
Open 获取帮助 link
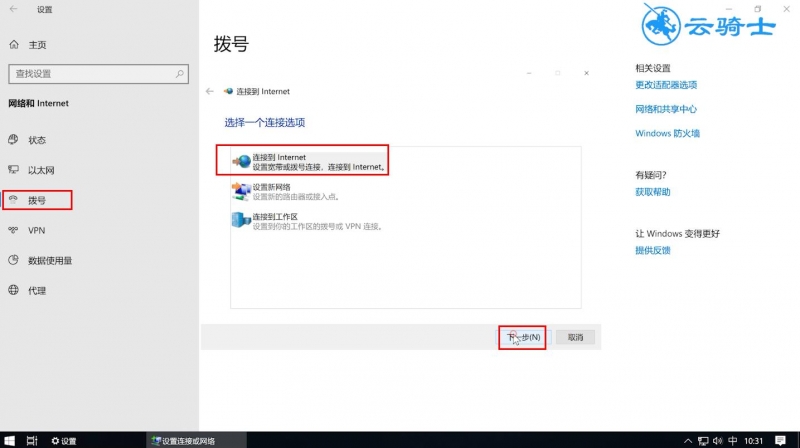(653, 192)
